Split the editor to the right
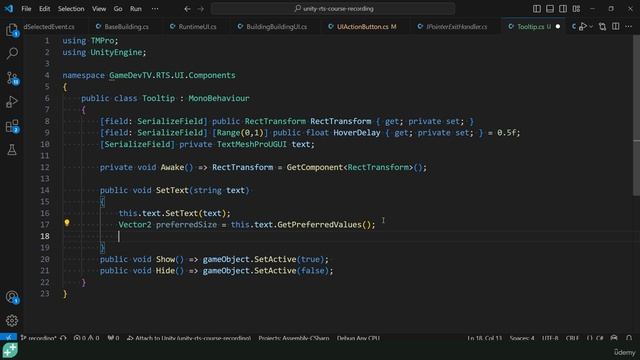Image resolution: width=640 pixels, height=360 pixels. (616, 27)
